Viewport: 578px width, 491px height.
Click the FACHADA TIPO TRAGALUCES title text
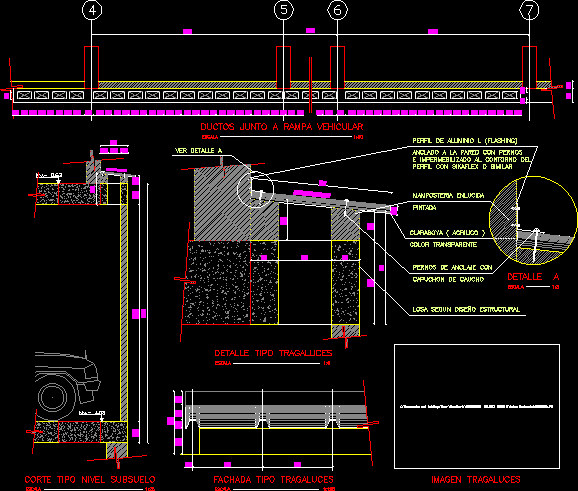[x=273, y=480]
